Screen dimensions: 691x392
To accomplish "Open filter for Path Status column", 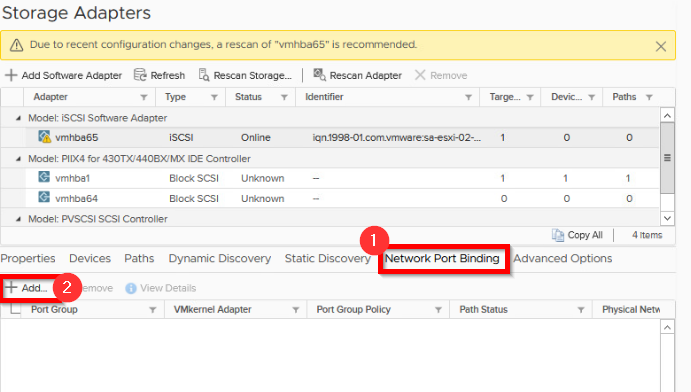I will point(581,310).
